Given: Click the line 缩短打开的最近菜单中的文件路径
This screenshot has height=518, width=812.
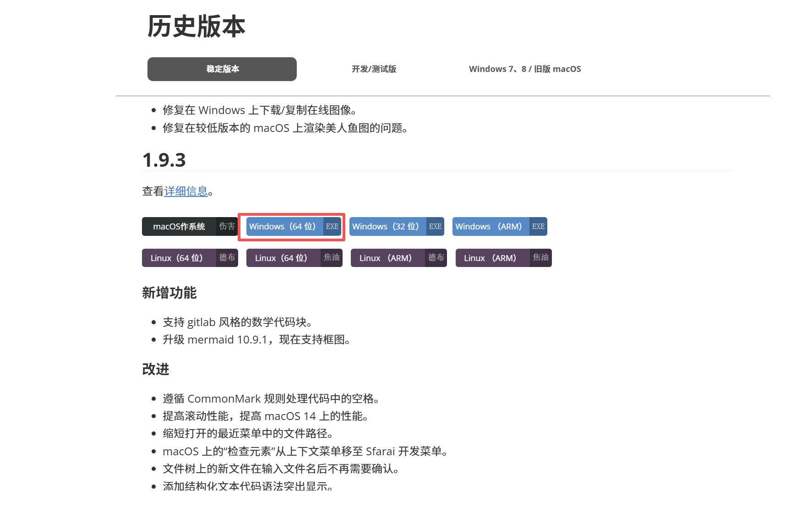Looking at the screenshot, I should (248, 433).
